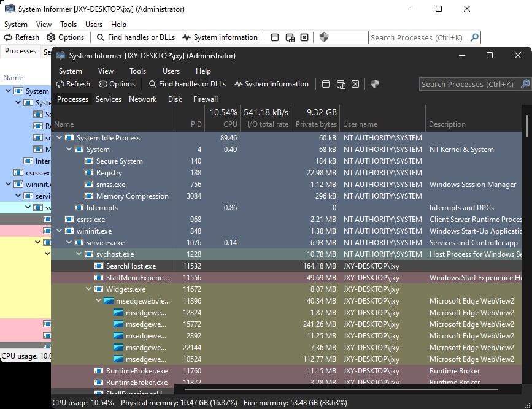This screenshot has height=409, width=532.
Task: Click the Find window icon in dark toolbar
Action: click(x=326, y=84)
